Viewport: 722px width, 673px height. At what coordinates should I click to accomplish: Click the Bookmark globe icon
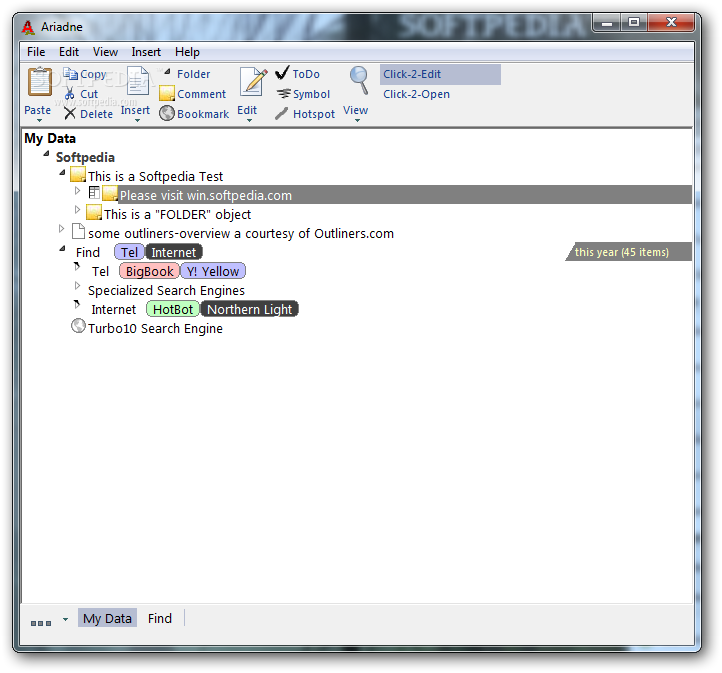[x=167, y=113]
